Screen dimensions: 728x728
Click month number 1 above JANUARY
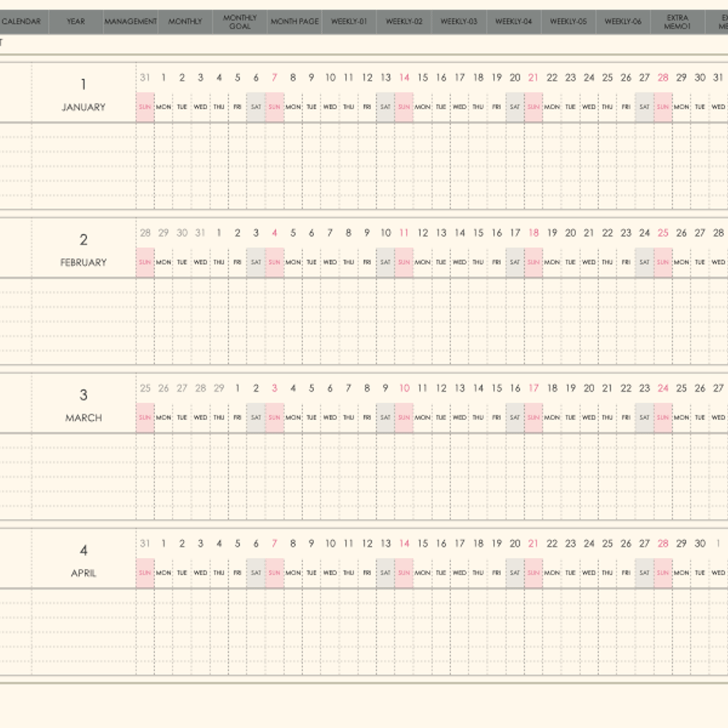[84, 85]
